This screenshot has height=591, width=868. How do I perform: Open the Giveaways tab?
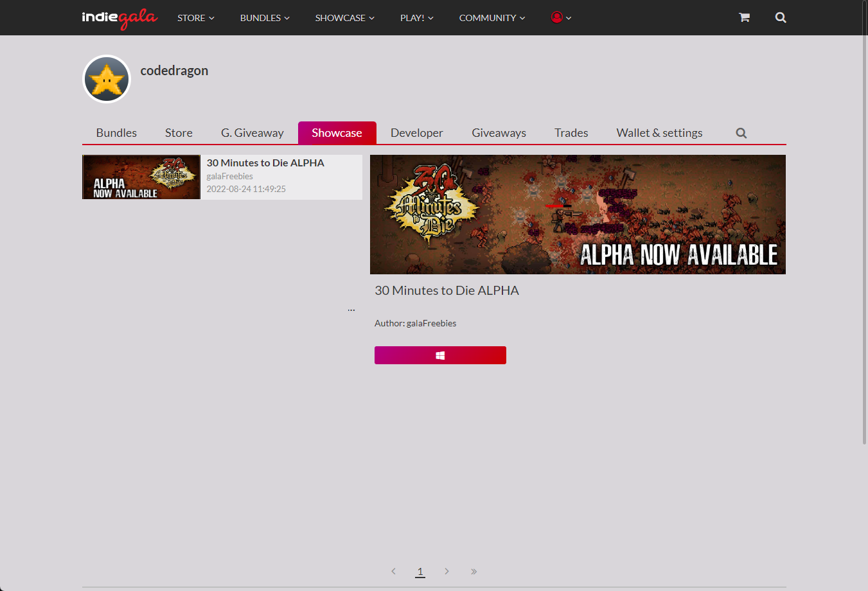pos(499,133)
